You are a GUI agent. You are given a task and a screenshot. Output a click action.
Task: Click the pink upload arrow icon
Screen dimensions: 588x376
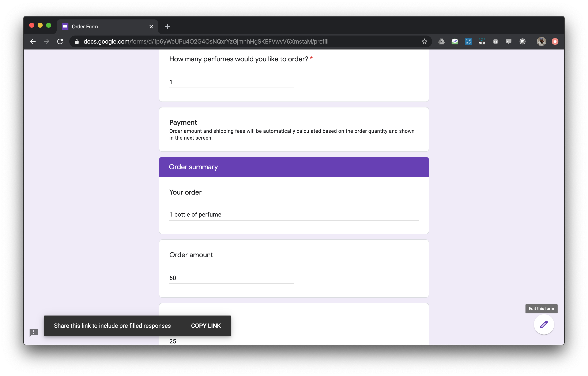click(555, 41)
